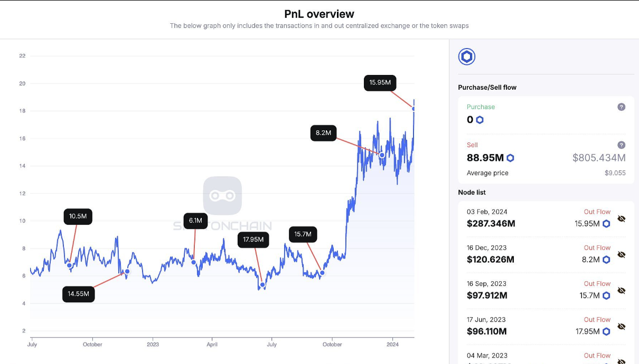639x364 pixels.
Task: Hide the 03 Feb, 2024 node
Action: 622,218
